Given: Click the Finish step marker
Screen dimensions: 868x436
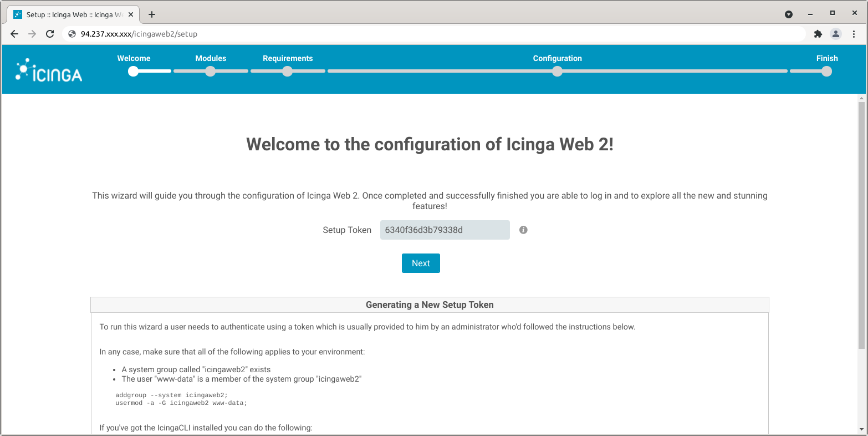Looking at the screenshot, I should 826,71.
